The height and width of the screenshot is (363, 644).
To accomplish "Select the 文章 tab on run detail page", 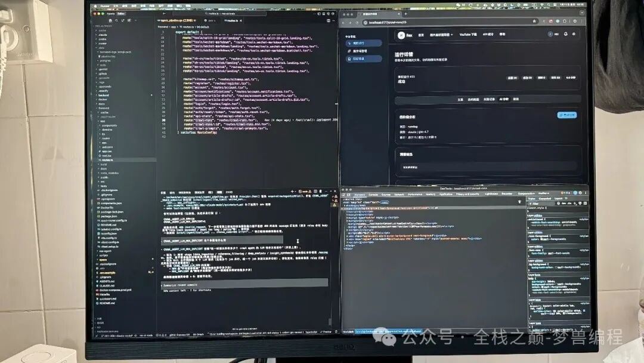I will click(460, 99).
